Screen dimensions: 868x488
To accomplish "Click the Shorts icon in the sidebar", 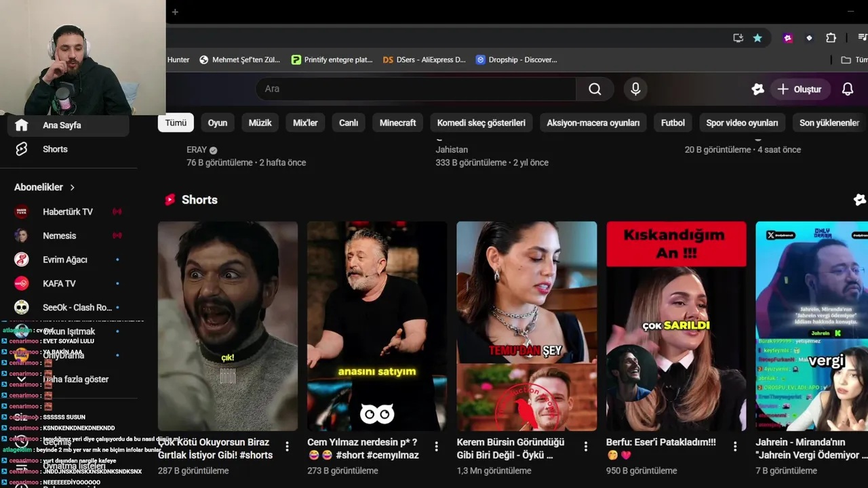I will [x=22, y=149].
